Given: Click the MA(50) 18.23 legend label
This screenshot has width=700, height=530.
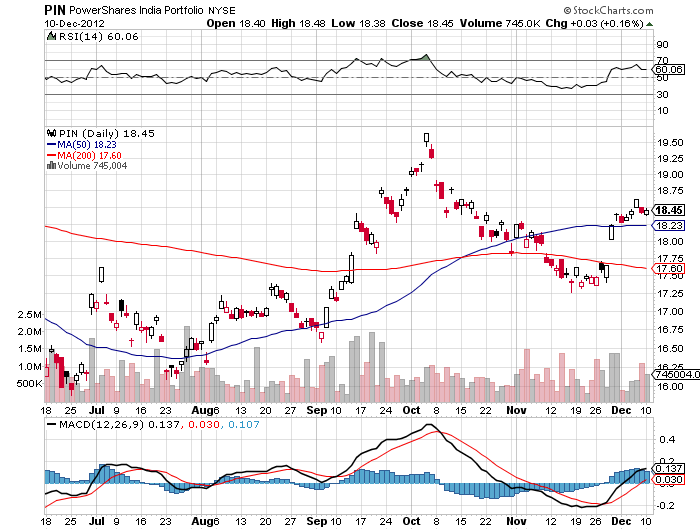Looking at the screenshot, I should [x=87, y=144].
